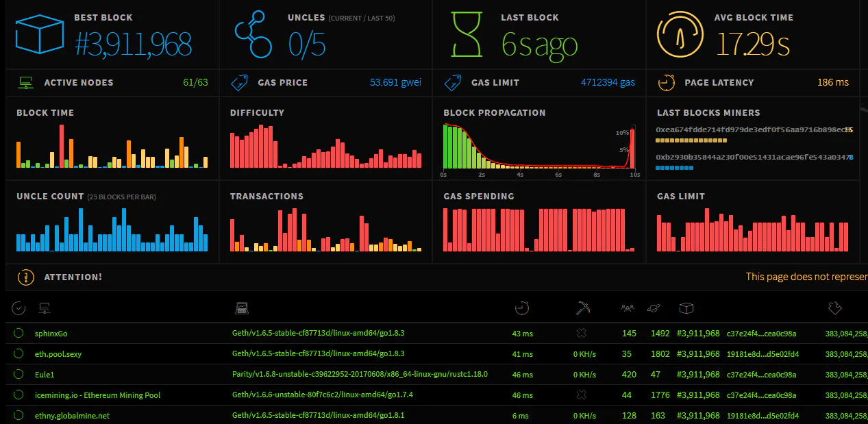Sort table by node type laptop icon

241,309
